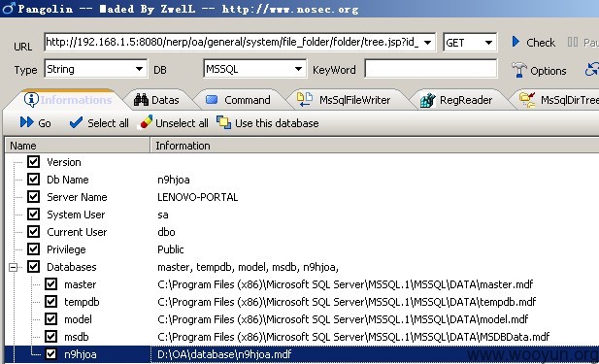Click the Datas binoculars icon
599x364 pixels.
click(x=141, y=100)
